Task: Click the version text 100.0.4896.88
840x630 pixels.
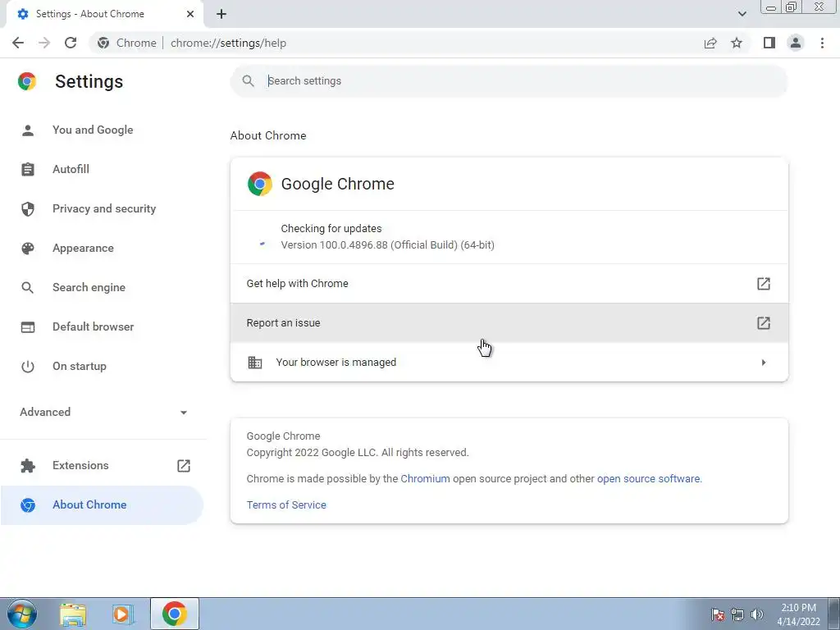Action: [387, 244]
